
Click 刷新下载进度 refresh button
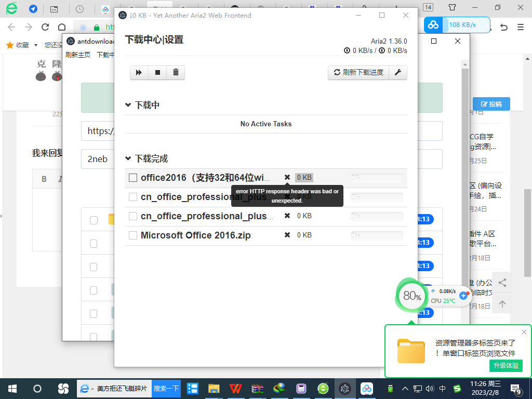(358, 73)
